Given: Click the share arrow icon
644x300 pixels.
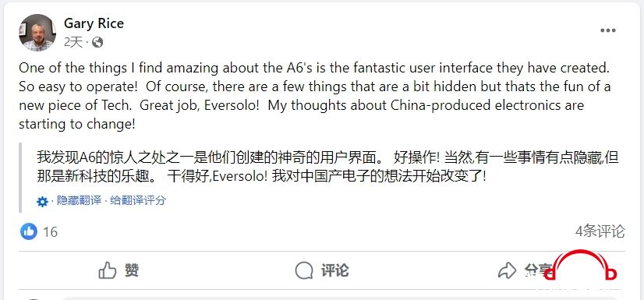Looking at the screenshot, I should [507, 270].
